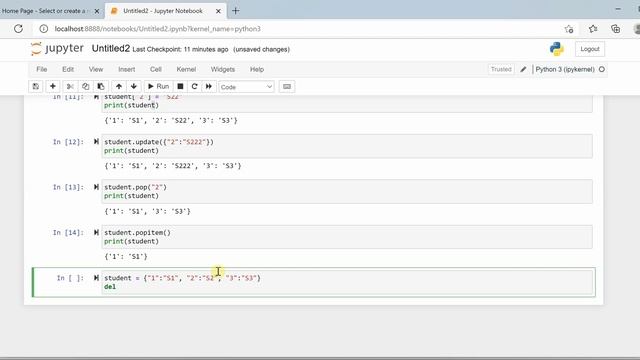
Task: Click the Python logo icon
Action: click(x=556, y=49)
